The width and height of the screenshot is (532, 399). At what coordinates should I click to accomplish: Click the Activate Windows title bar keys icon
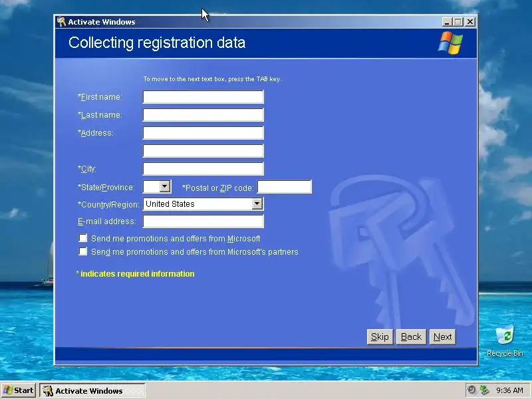[61, 22]
